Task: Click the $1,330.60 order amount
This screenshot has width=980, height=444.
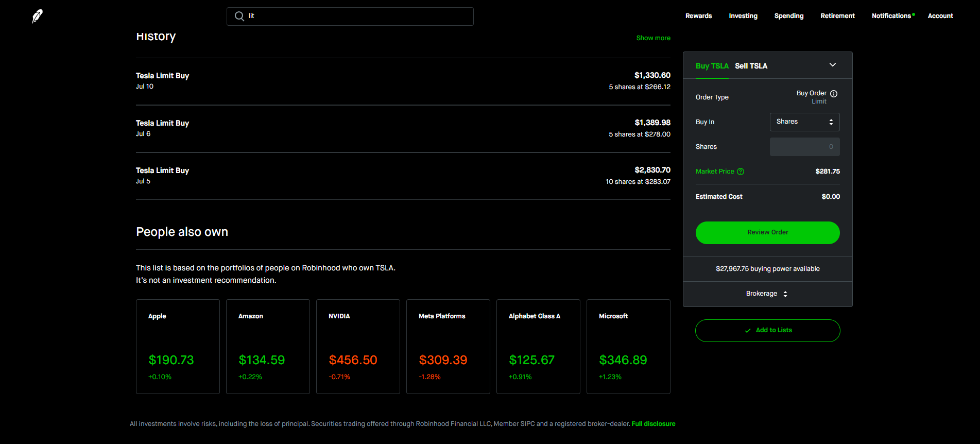Action: point(652,75)
